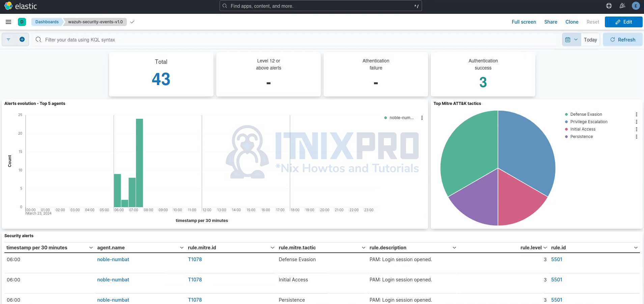644x304 pixels.
Task: Open the help menu icon
Action: coord(609,6)
